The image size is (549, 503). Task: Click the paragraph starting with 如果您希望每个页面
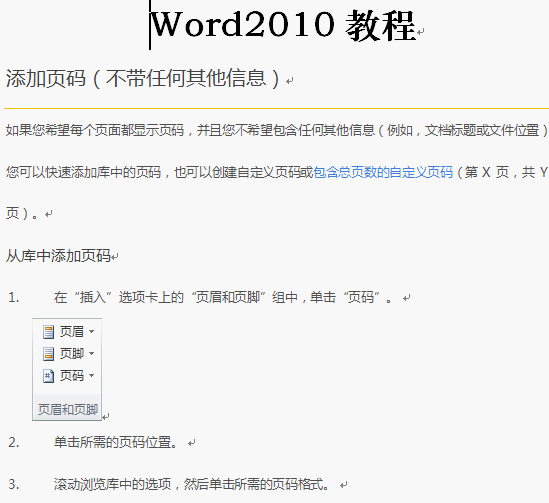point(277,130)
